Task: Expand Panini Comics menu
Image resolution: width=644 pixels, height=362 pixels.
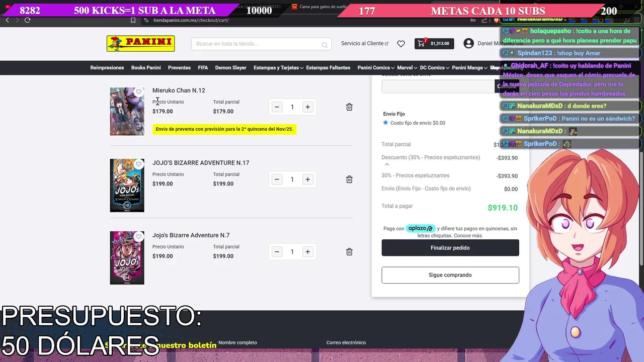Action: tap(376, 67)
